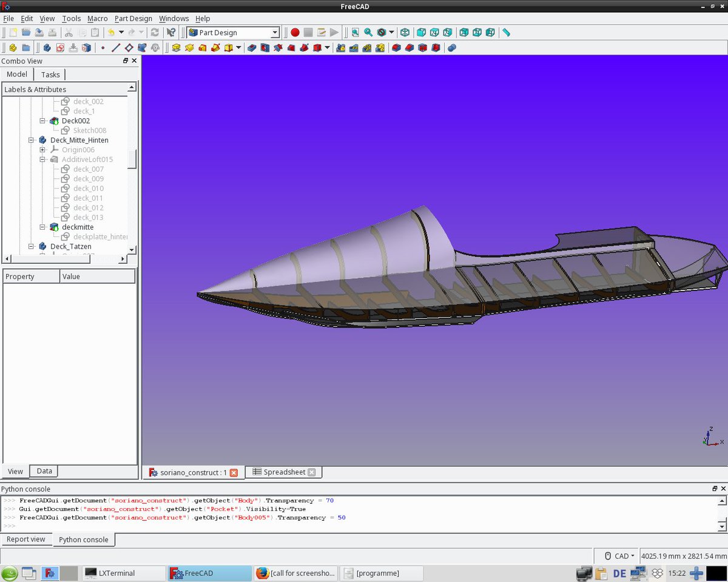This screenshot has width=728, height=582.
Task: Open additive primitives dropdown arrow
Action: 238,47
